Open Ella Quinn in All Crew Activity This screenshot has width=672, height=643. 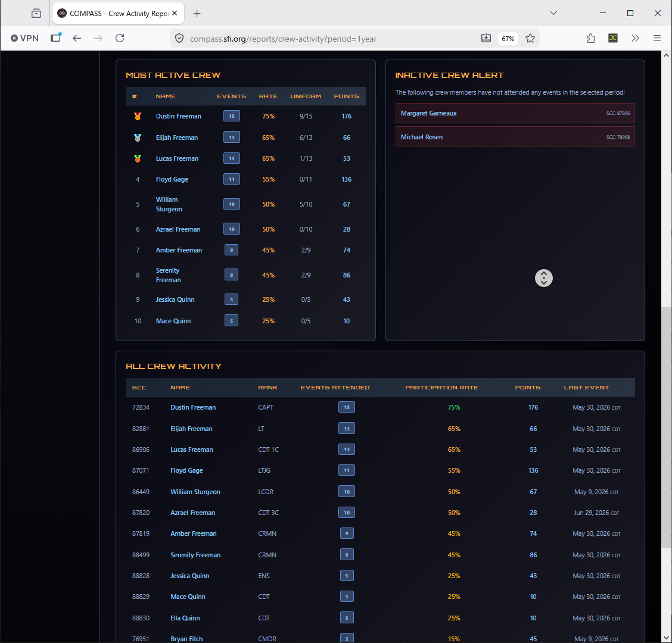click(x=185, y=618)
